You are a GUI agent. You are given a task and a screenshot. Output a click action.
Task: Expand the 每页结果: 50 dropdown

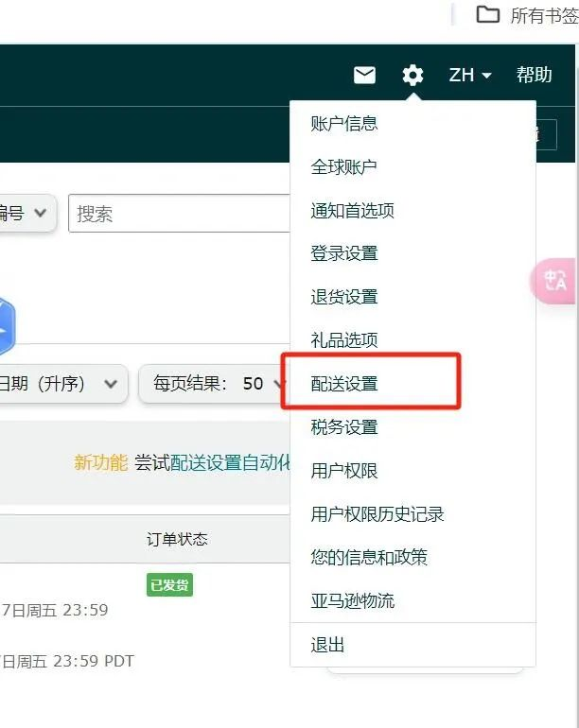(215, 384)
